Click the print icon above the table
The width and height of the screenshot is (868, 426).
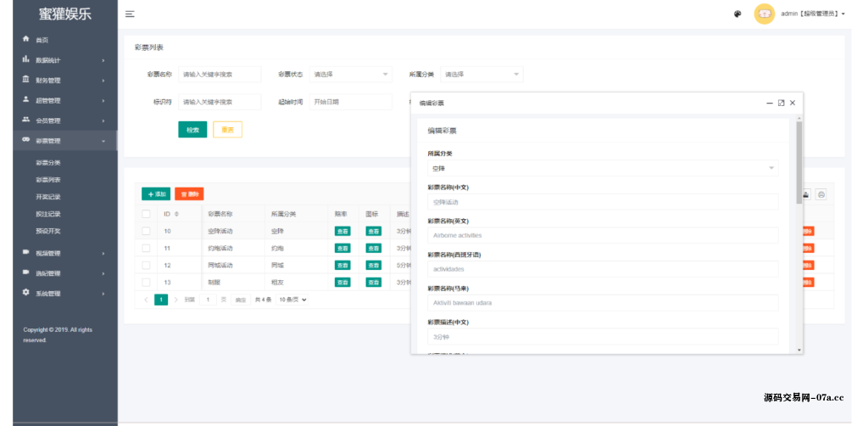(821, 194)
